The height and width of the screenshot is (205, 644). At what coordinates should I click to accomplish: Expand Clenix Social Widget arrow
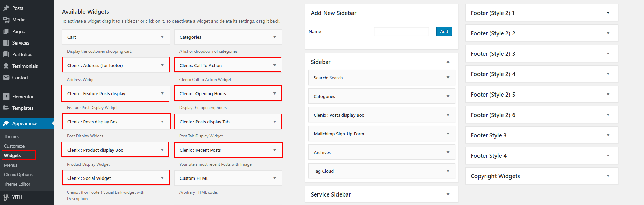(x=162, y=178)
